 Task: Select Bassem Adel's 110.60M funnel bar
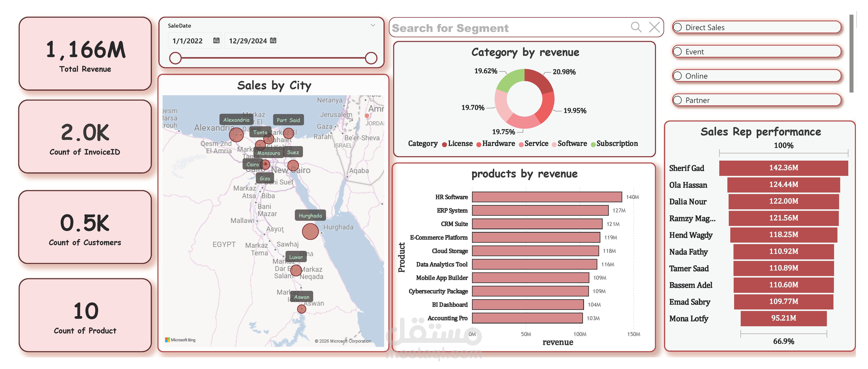pyautogui.click(x=783, y=285)
